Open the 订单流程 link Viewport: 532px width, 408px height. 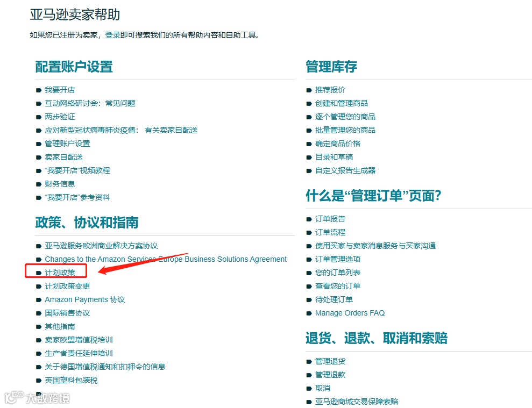[x=330, y=232]
